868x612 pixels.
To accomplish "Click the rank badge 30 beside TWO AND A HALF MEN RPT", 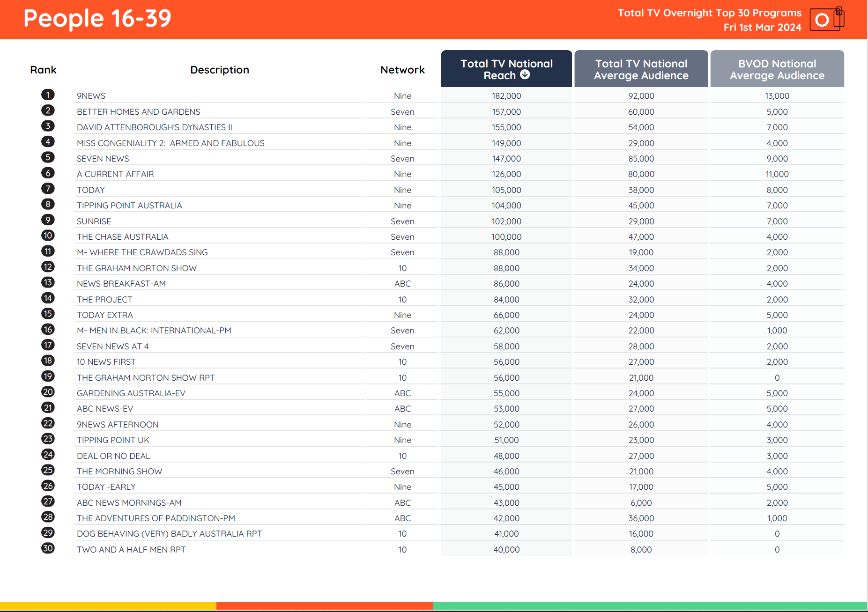I will (48, 548).
